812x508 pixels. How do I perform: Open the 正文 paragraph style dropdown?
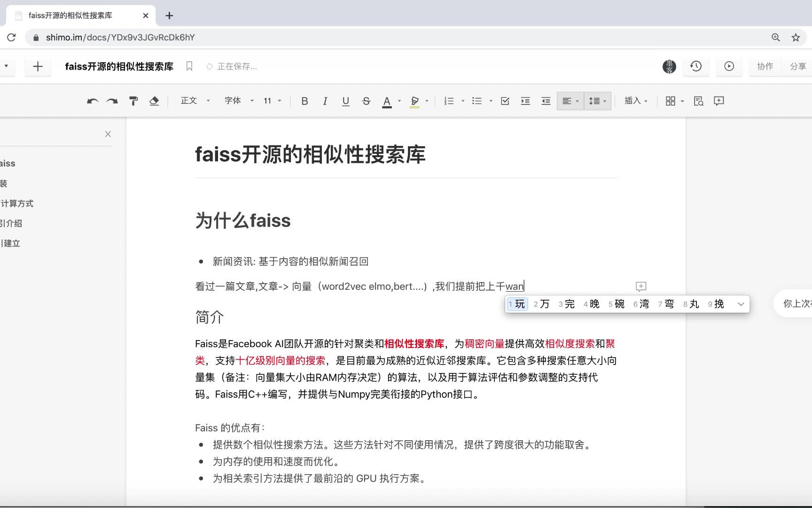coord(195,101)
